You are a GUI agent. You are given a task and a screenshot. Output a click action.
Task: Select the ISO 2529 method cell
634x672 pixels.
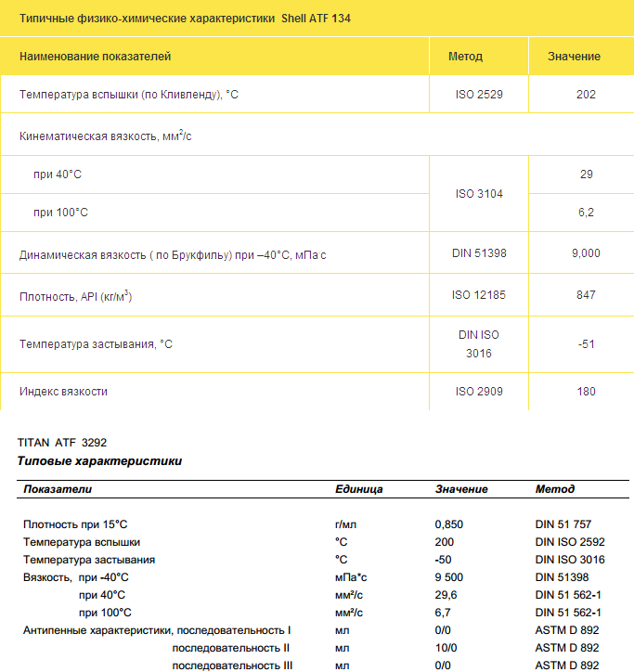479,95
